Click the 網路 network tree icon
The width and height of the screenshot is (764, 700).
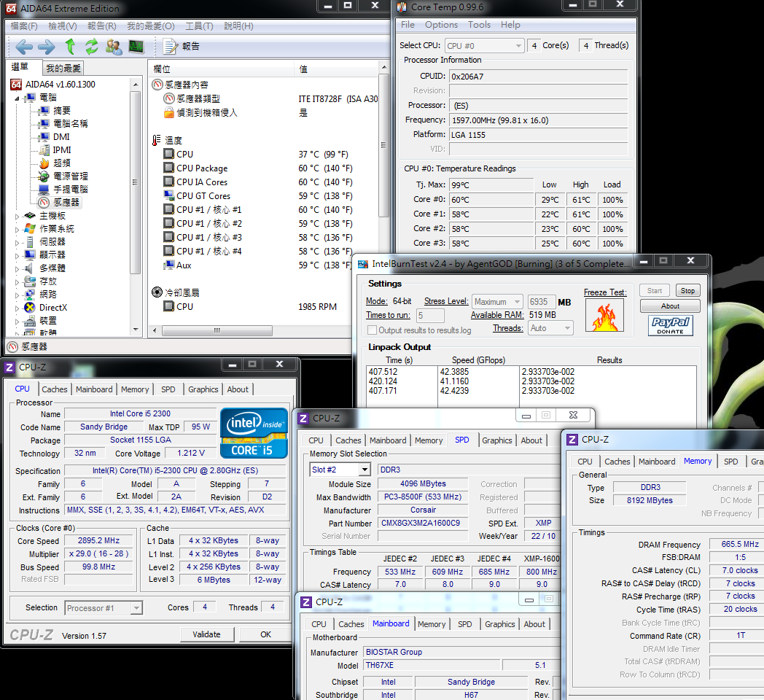point(30,295)
